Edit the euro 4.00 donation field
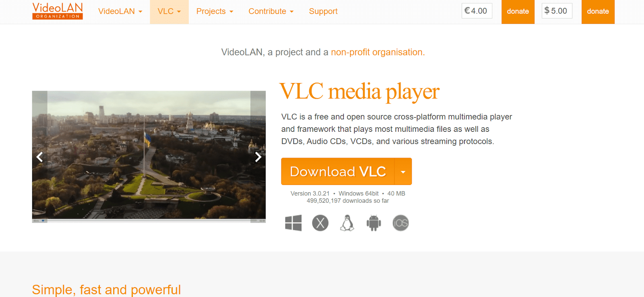This screenshot has width=644, height=297. pos(477,11)
